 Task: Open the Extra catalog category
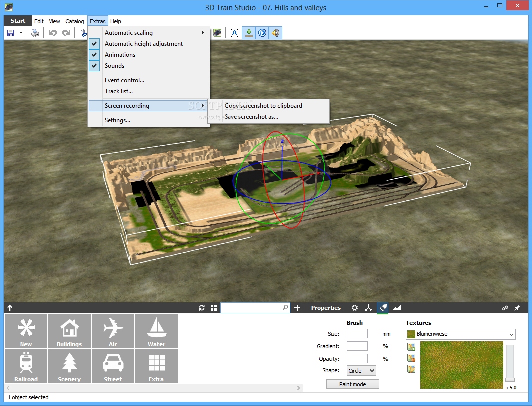156,366
